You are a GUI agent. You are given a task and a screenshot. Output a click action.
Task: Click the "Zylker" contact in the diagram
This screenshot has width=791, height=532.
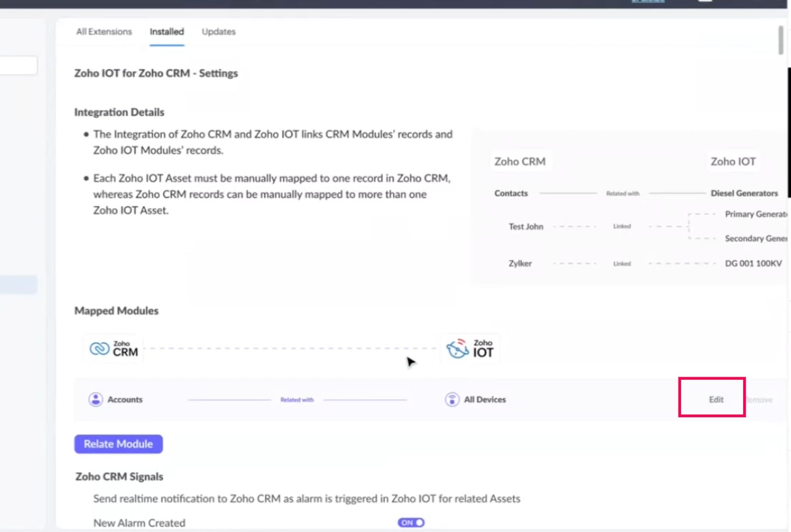(x=520, y=263)
